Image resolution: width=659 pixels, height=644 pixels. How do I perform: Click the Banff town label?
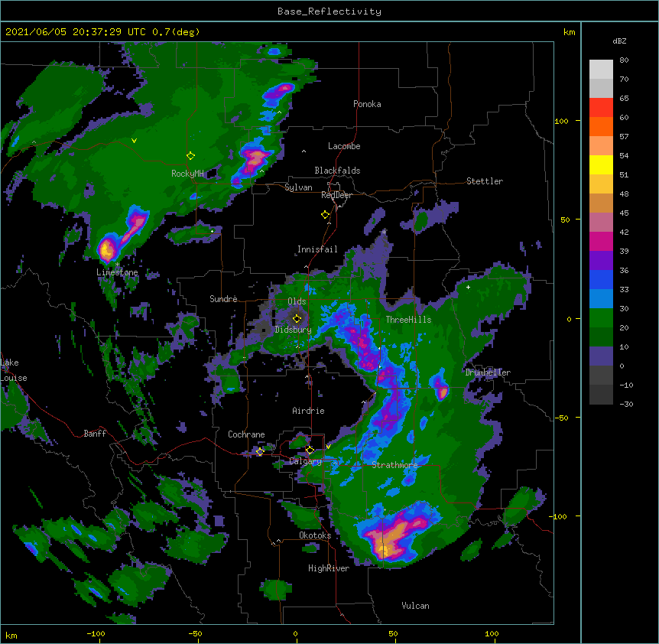pos(95,434)
